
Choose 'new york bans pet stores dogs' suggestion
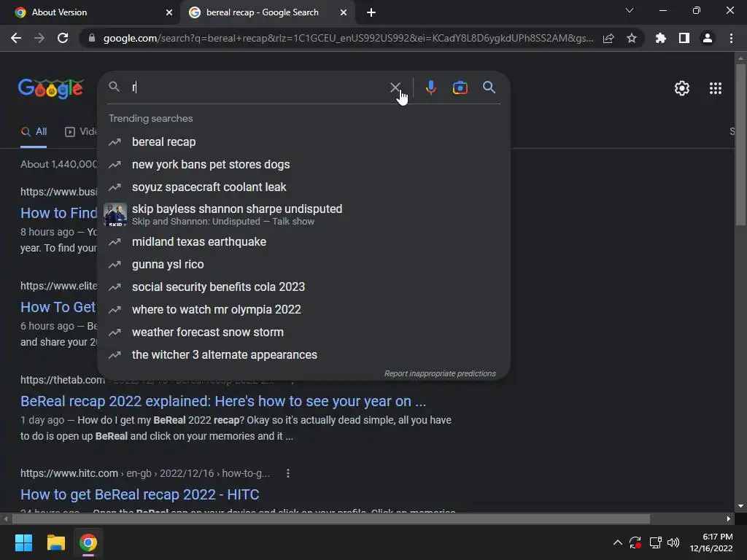pos(303,164)
